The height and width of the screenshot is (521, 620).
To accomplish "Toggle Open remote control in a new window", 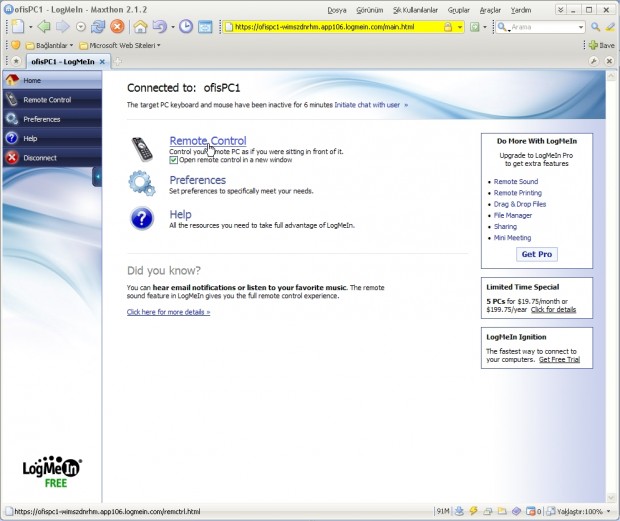I will (173, 160).
